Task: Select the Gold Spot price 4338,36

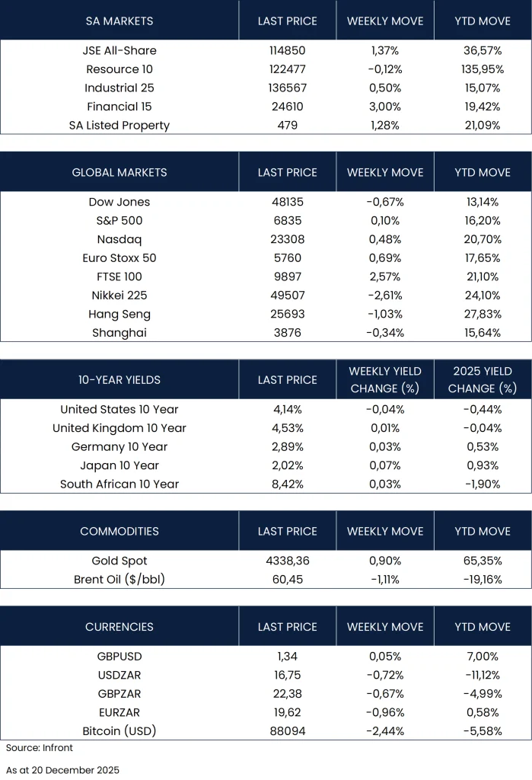Action: [x=287, y=561]
